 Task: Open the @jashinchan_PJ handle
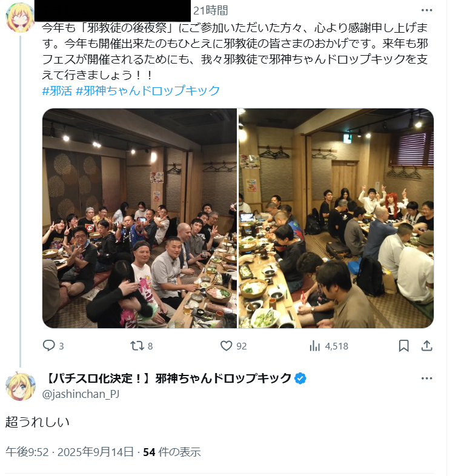pyautogui.click(x=81, y=394)
